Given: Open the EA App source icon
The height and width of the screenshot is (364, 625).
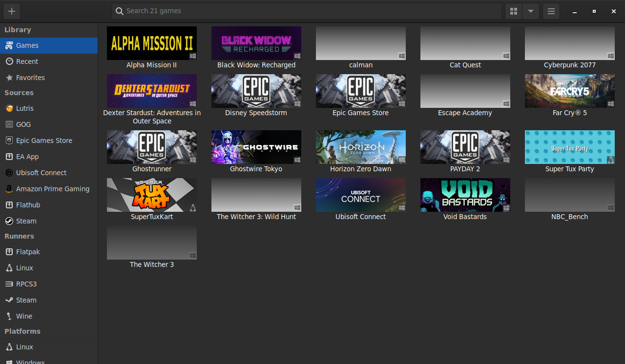Looking at the screenshot, I should coord(9,157).
